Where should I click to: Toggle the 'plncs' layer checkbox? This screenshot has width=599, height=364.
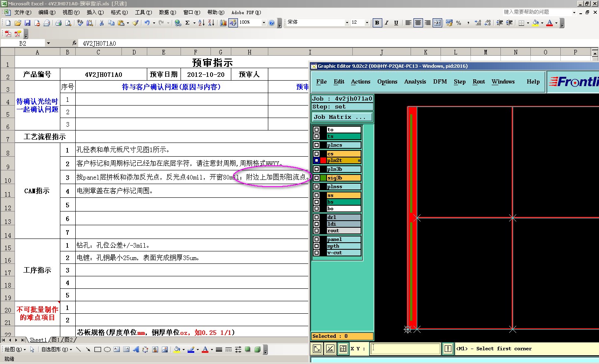(317, 145)
